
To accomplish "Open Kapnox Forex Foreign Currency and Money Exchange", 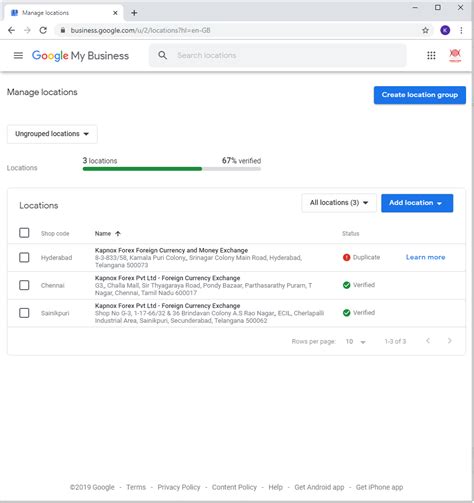I will [171, 250].
